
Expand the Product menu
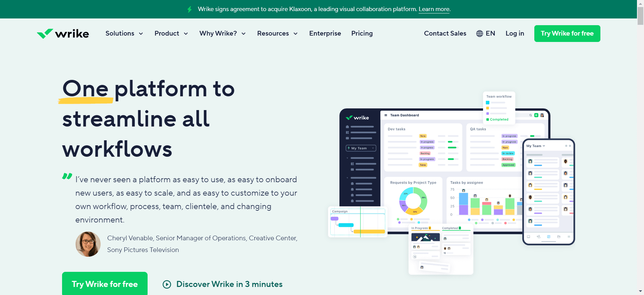(171, 34)
